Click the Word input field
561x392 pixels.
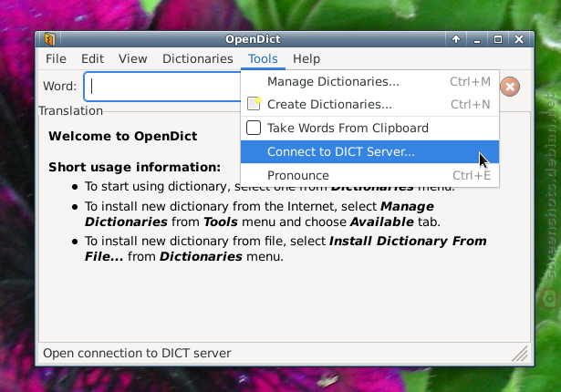pyautogui.click(x=162, y=87)
